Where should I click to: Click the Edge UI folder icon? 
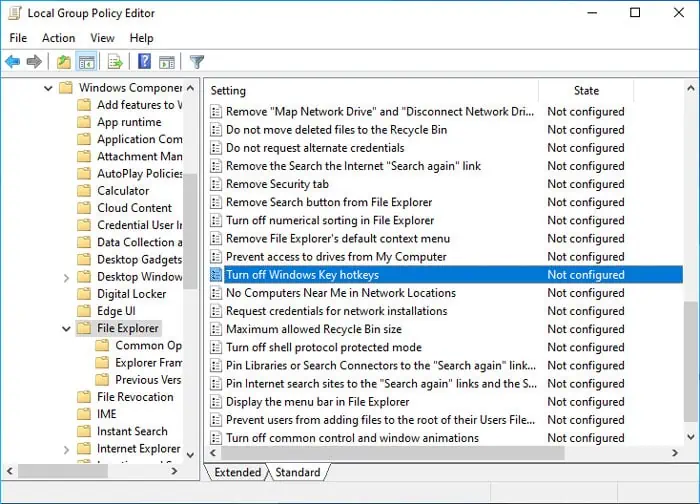[84, 311]
